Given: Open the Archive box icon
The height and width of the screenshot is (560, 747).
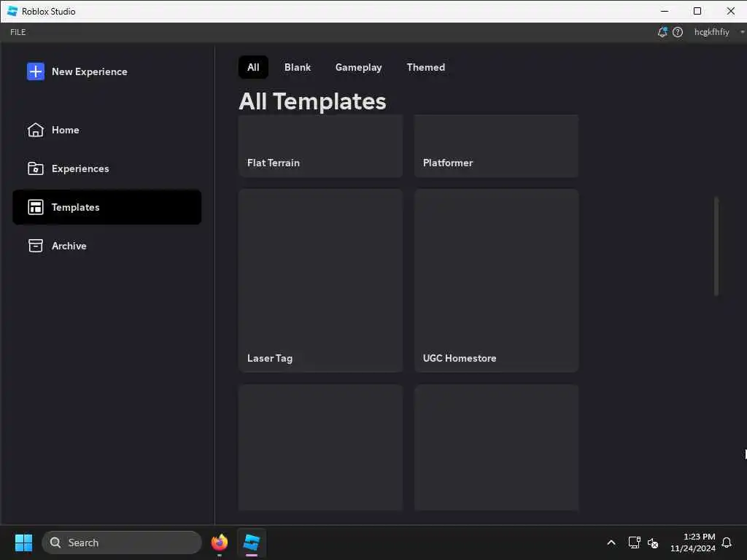Looking at the screenshot, I should click(x=36, y=246).
